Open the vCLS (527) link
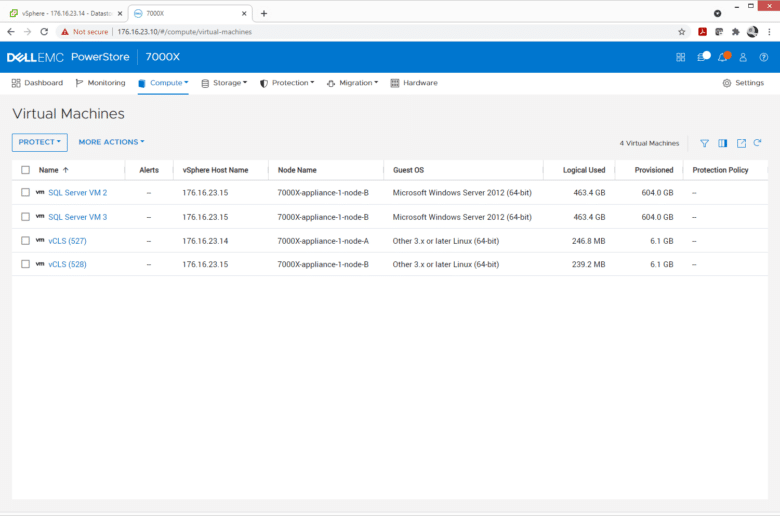This screenshot has height=516, width=780. [67, 241]
